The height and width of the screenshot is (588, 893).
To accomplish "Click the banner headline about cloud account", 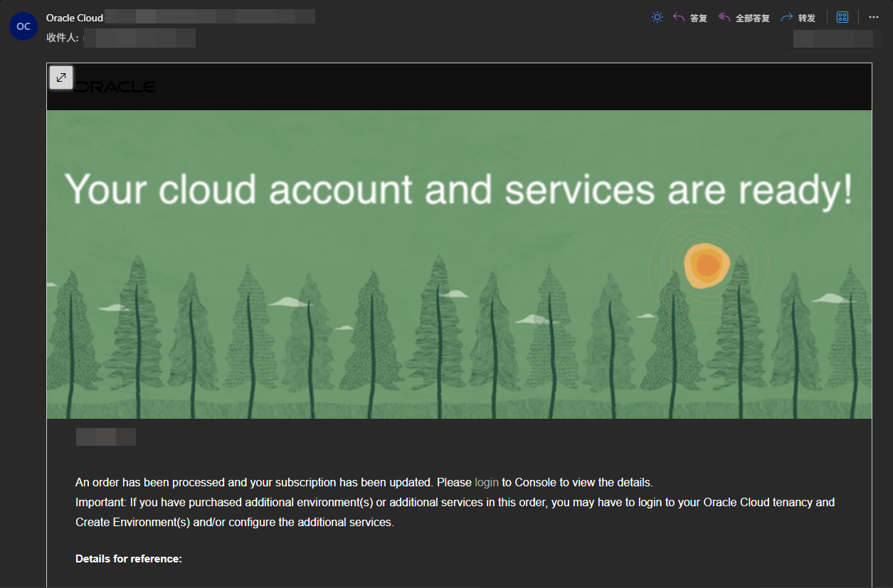I will 458,190.
